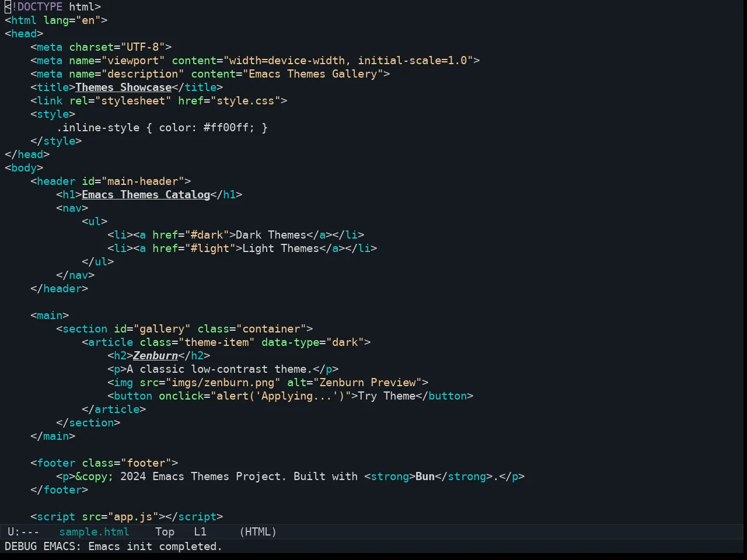
Task: Click the italic 'Zenburn' h2 text
Action: coord(155,356)
